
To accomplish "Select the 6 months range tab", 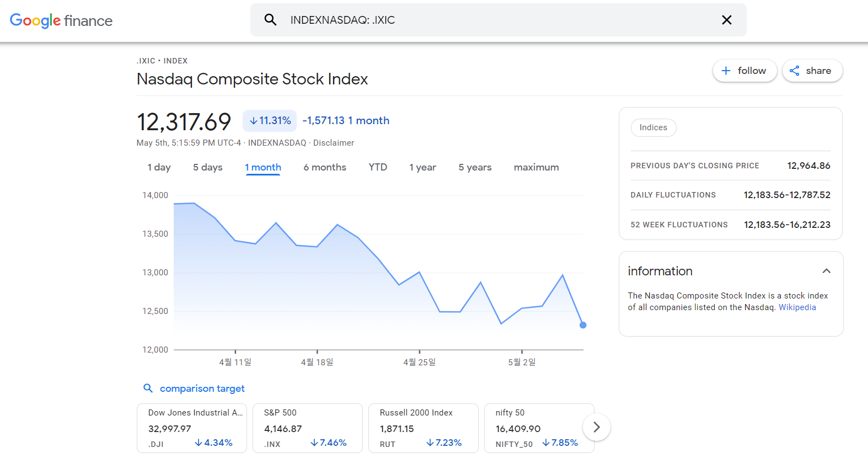I will [325, 167].
